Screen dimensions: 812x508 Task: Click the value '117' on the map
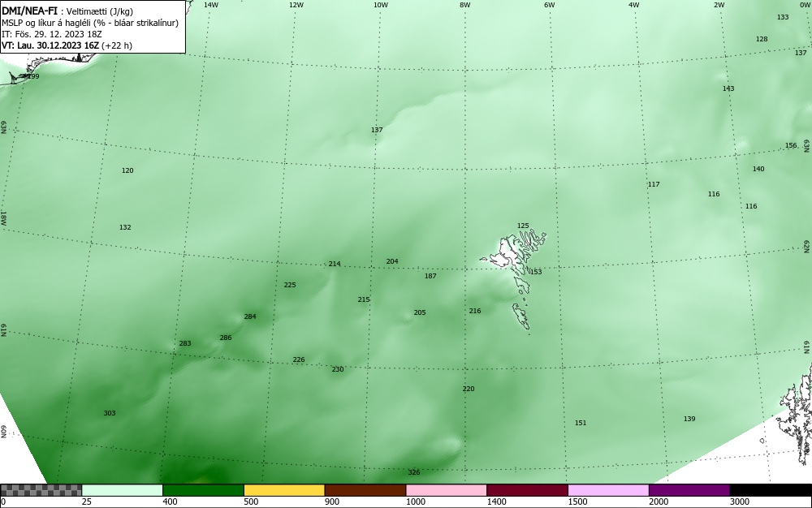click(654, 184)
